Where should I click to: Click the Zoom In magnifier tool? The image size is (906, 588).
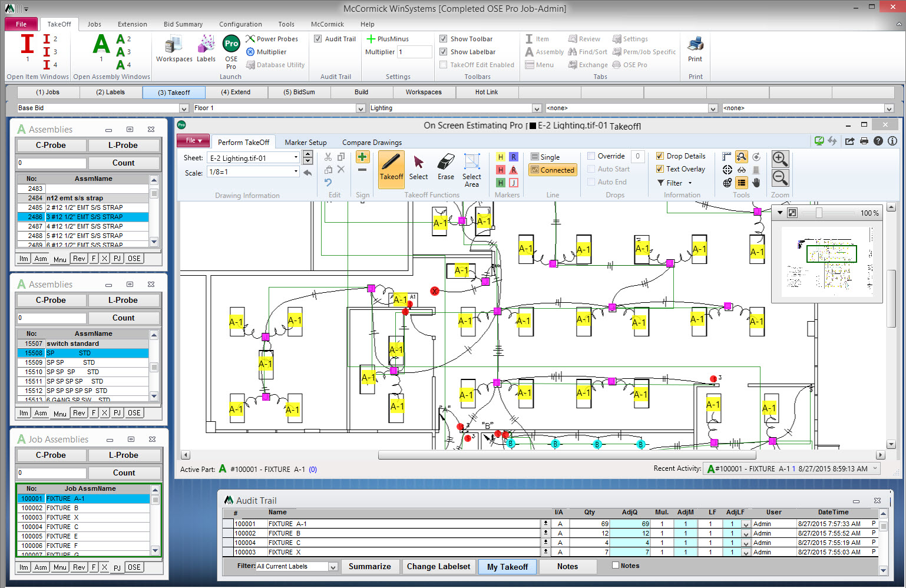(x=779, y=160)
